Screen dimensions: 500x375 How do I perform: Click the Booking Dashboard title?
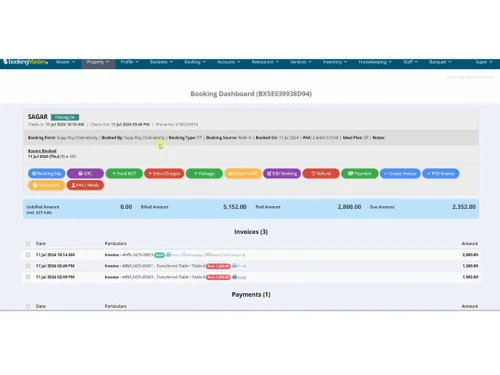pos(251,94)
